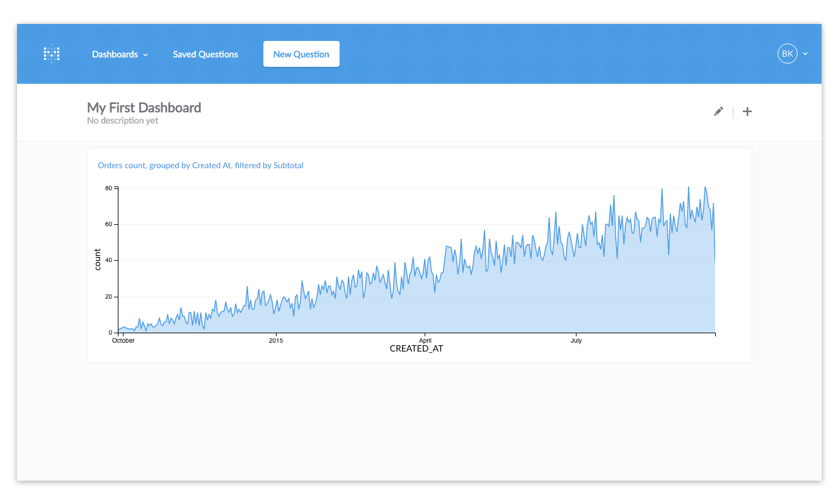Click the BK user avatar circle

pyautogui.click(x=787, y=54)
